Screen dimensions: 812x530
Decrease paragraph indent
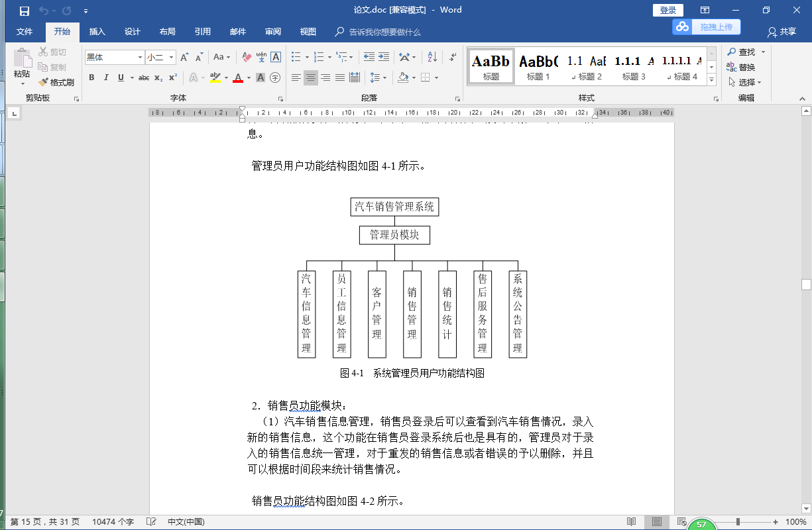[369, 58]
